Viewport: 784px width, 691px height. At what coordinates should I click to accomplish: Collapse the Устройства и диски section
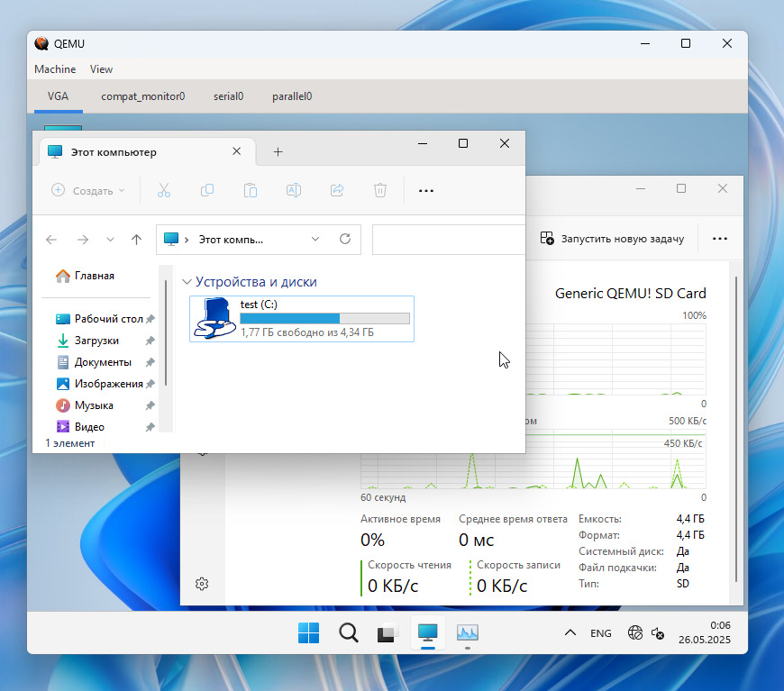187,282
